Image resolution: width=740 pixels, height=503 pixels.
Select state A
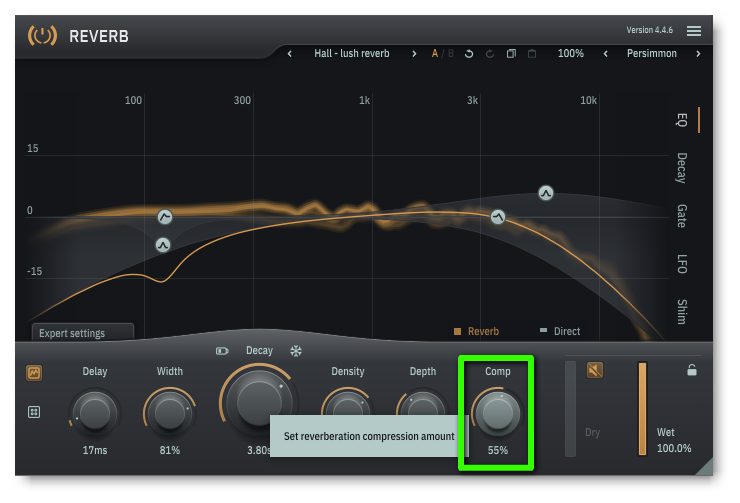[435, 54]
